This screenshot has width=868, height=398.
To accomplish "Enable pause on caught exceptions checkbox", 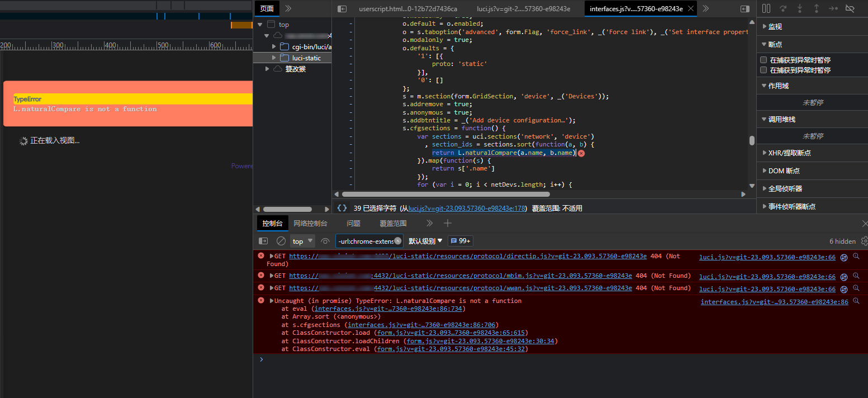I will (763, 60).
